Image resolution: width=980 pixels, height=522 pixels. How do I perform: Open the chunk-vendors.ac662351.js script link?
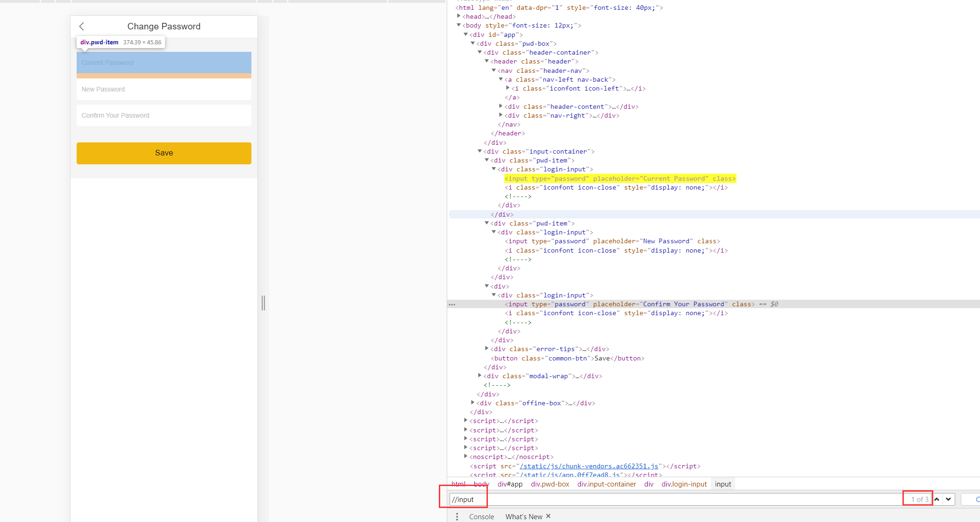tap(589, 466)
